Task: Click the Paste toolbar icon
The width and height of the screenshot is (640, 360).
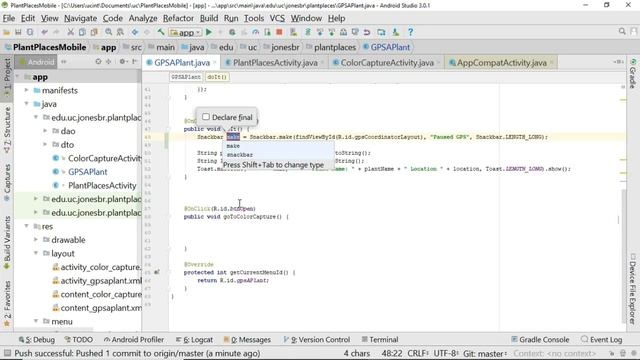Action: click(94, 32)
